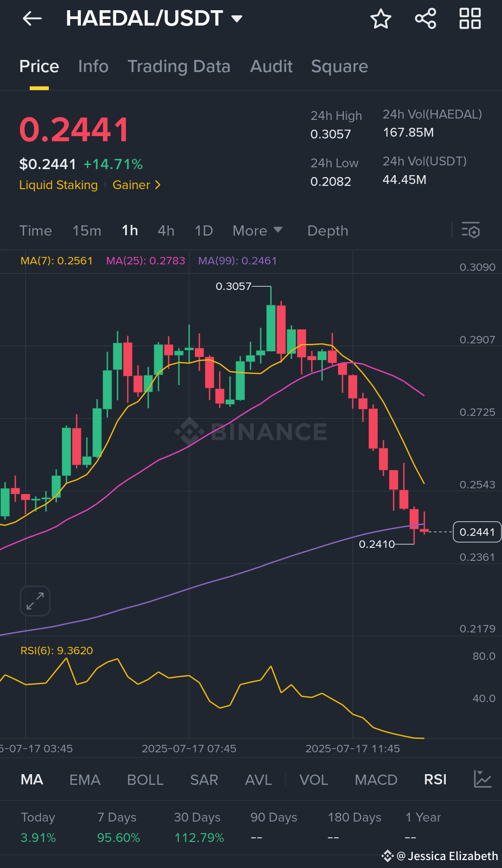
Task: Open Gainer ranking chevron link
Action: pos(136,185)
